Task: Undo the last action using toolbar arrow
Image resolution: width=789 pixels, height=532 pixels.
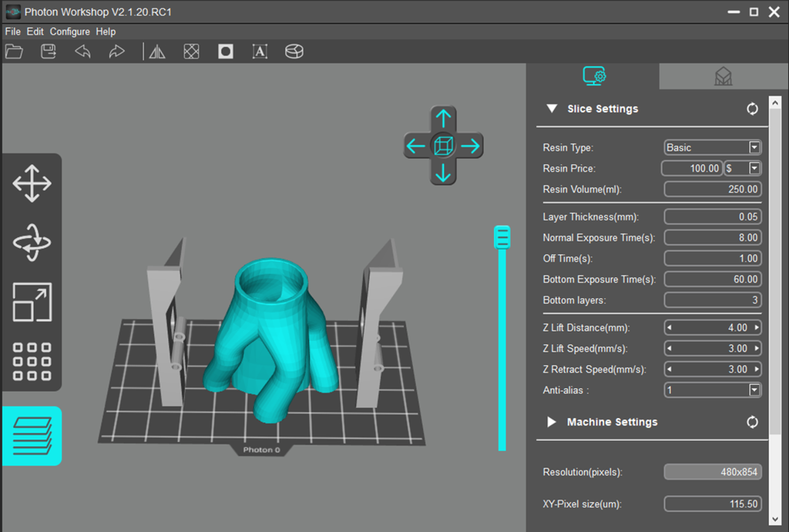Action: (x=82, y=52)
